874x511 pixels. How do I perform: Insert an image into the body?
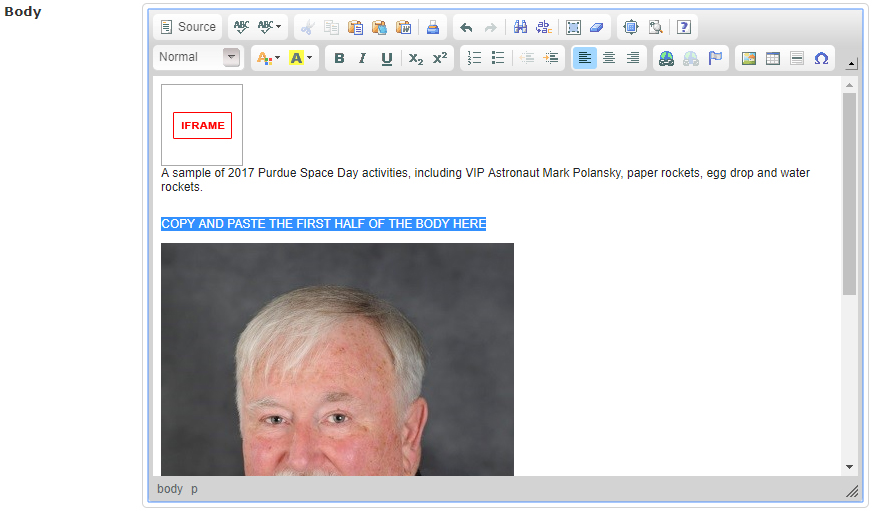(748, 58)
